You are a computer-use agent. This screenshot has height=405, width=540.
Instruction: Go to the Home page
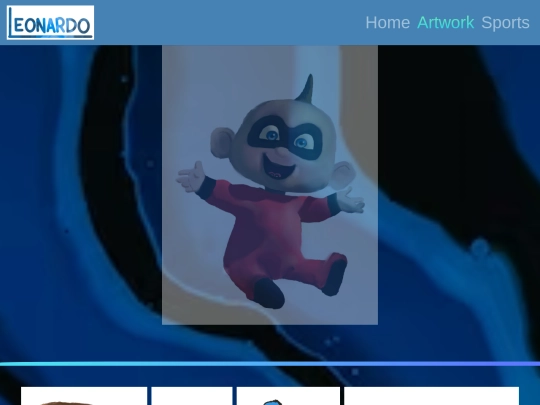387,23
